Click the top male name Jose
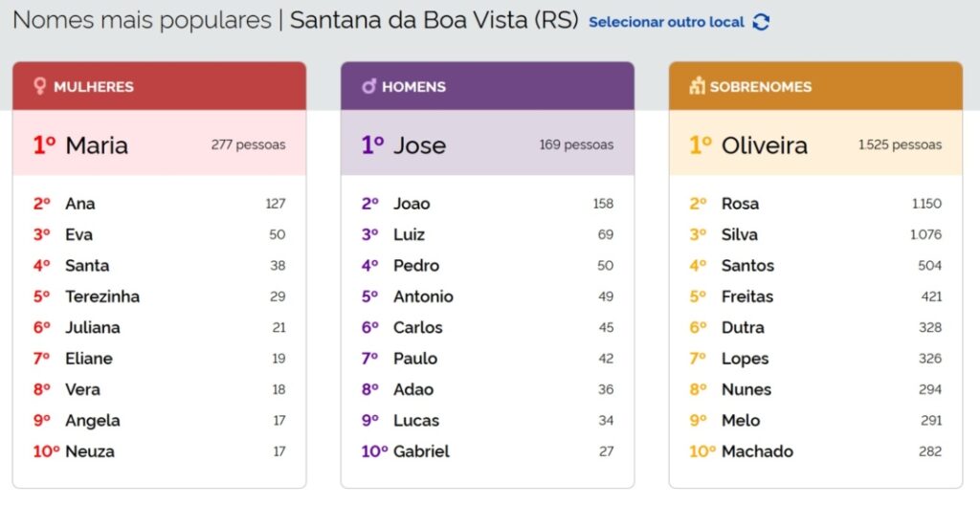Image resolution: width=980 pixels, height=505 pixels. [419, 145]
